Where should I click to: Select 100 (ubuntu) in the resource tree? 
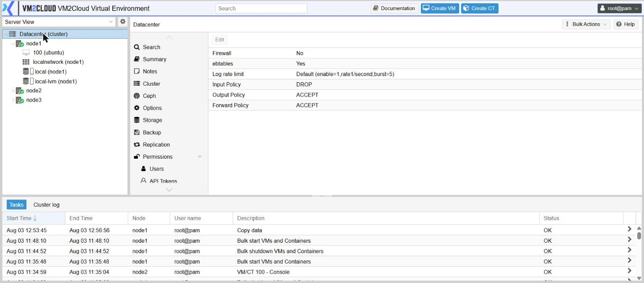(x=49, y=52)
